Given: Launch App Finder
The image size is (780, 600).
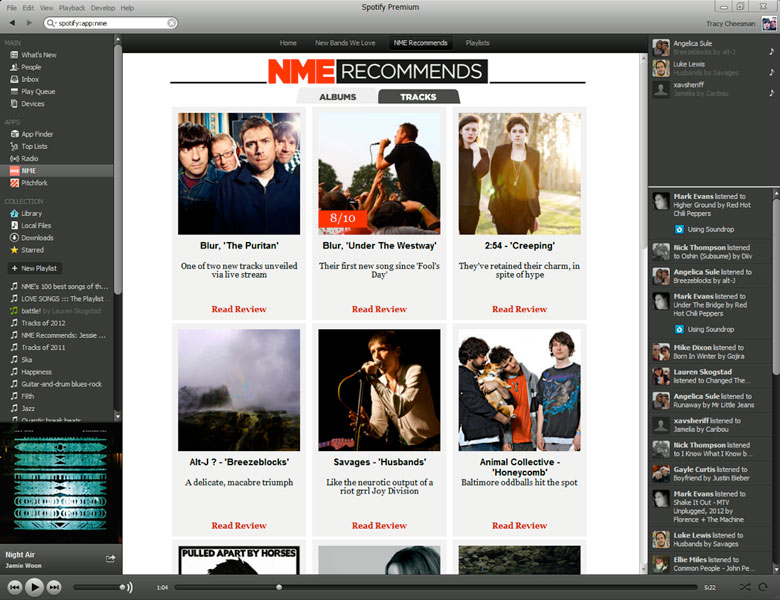Looking at the screenshot, I should pyautogui.click(x=32, y=134).
